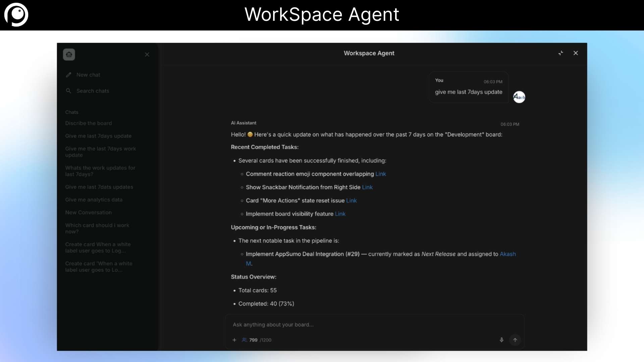Click the plus icon to add an attachment

(x=234, y=340)
